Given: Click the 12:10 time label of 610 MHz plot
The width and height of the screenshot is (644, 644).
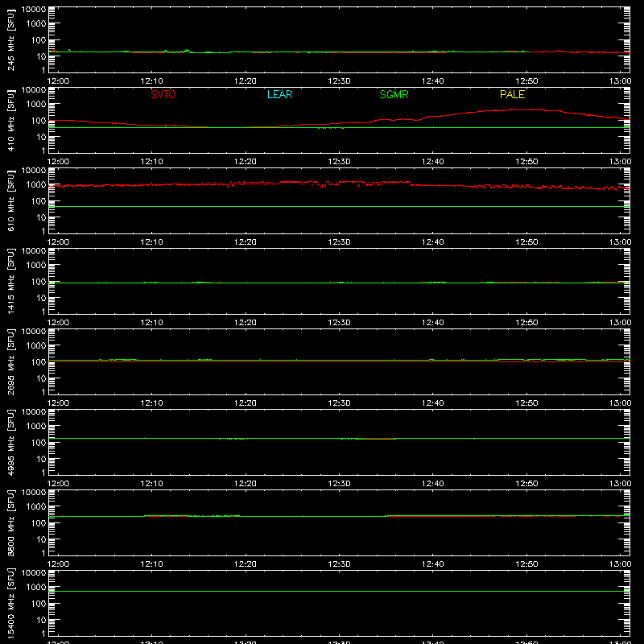Looking at the screenshot, I should coord(151,242).
